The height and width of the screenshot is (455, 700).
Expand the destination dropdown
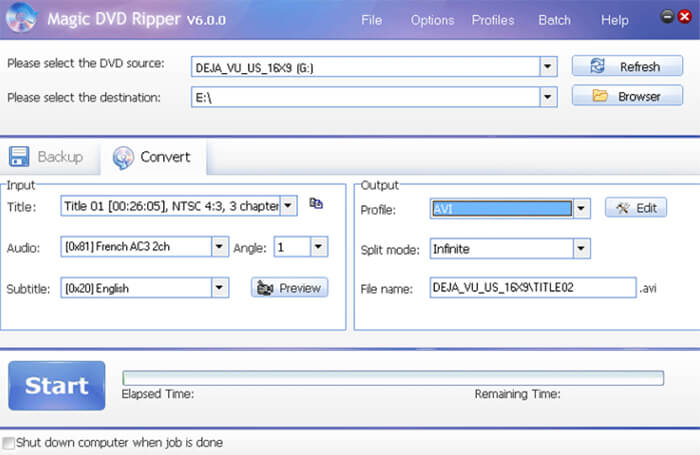click(548, 97)
